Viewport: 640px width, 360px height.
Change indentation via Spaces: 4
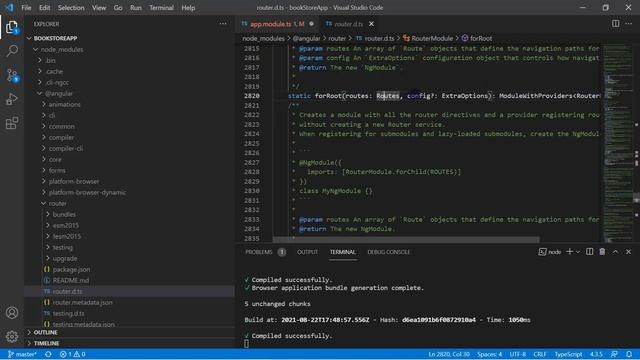pos(489,354)
